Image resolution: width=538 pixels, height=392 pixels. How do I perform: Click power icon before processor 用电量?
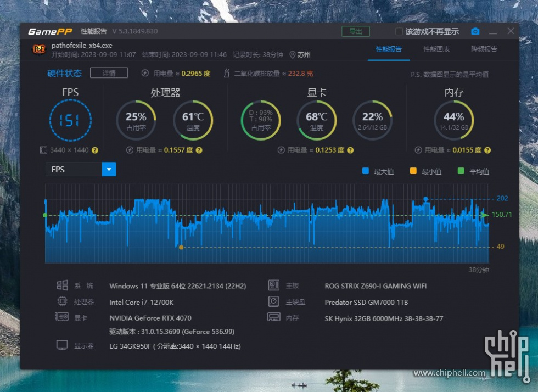pyautogui.click(x=130, y=150)
